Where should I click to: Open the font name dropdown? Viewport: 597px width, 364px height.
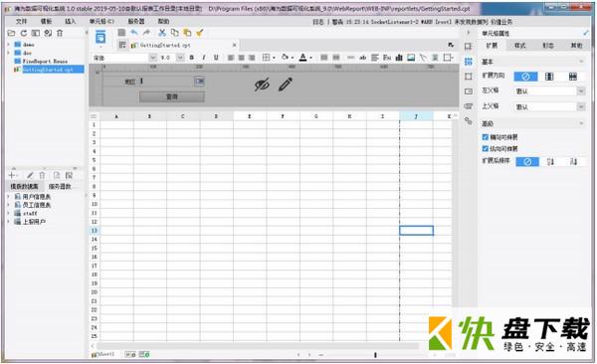point(152,58)
